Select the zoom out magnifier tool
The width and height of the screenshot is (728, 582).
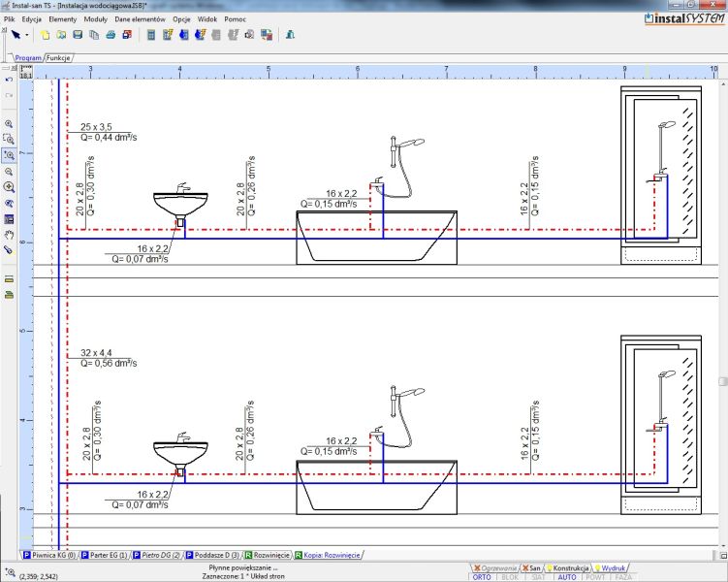pos(9,171)
